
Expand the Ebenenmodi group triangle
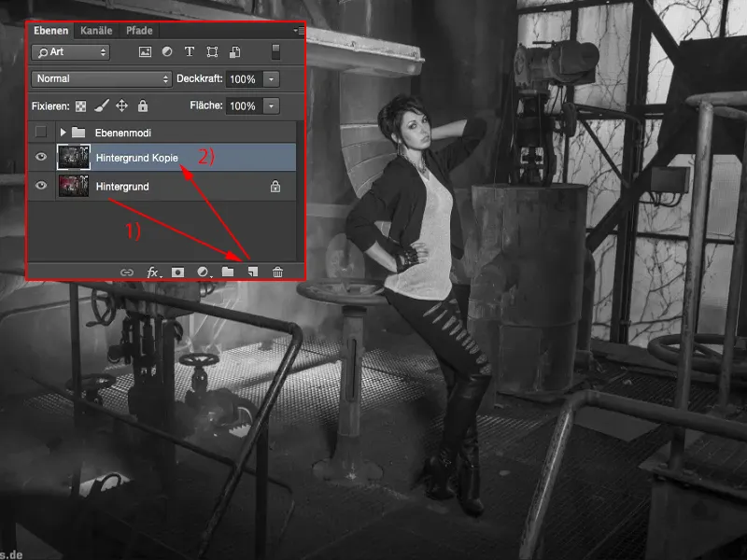[63, 133]
